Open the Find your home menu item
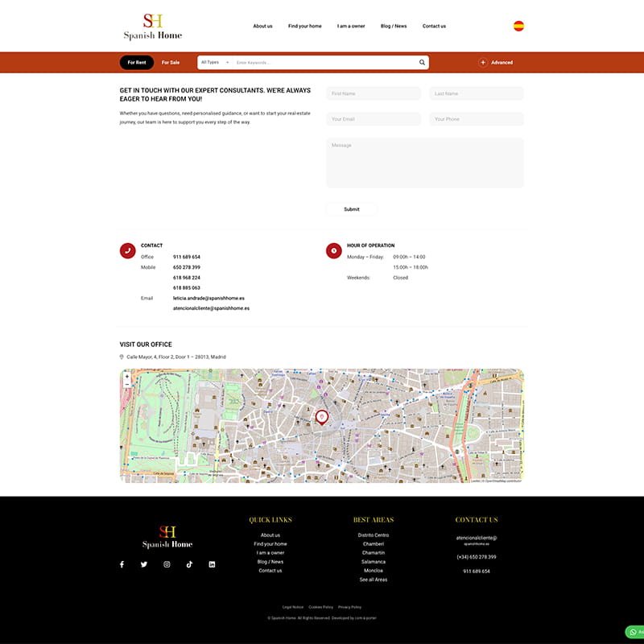 point(306,26)
